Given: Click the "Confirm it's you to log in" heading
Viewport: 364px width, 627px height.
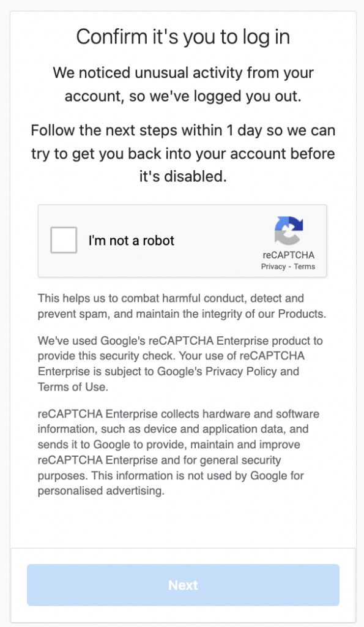Looking at the screenshot, I should tap(183, 37).
